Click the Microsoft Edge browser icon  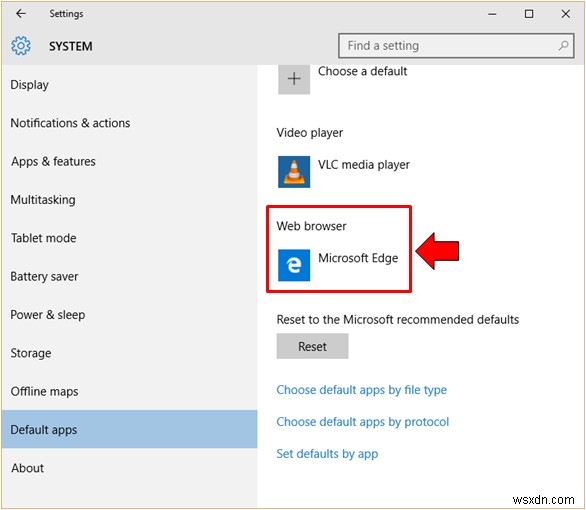294,265
